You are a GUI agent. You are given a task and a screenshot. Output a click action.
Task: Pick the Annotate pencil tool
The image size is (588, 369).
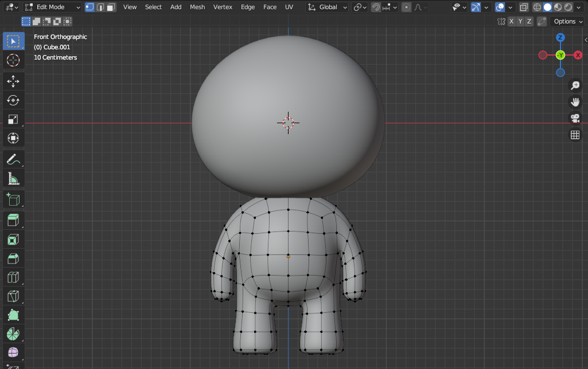pyautogui.click(x=13, y=159)
